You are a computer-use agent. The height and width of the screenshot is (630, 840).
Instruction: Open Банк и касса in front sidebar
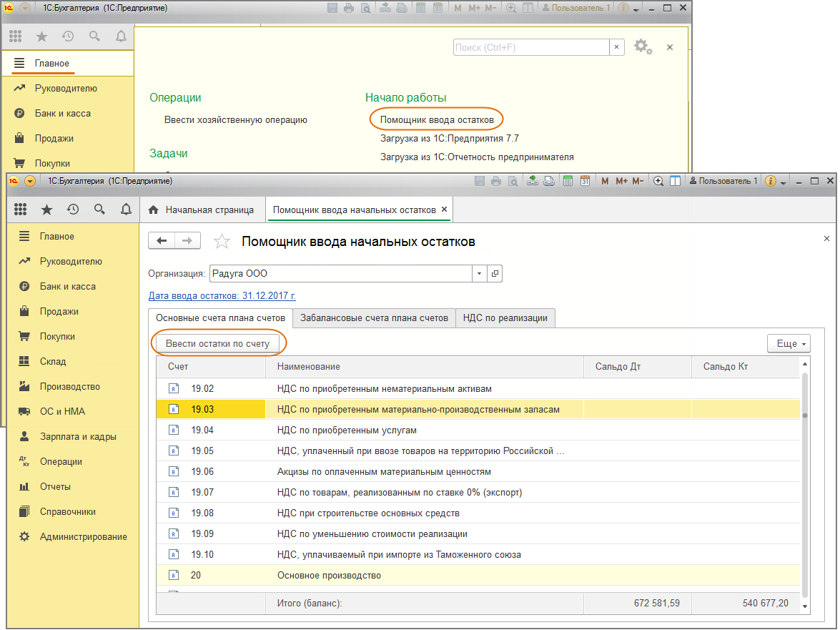tap(67, 287)
